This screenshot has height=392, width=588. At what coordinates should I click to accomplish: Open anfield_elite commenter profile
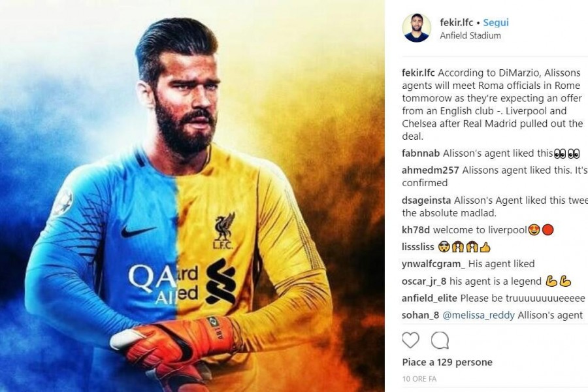click(x=429, y=299)
